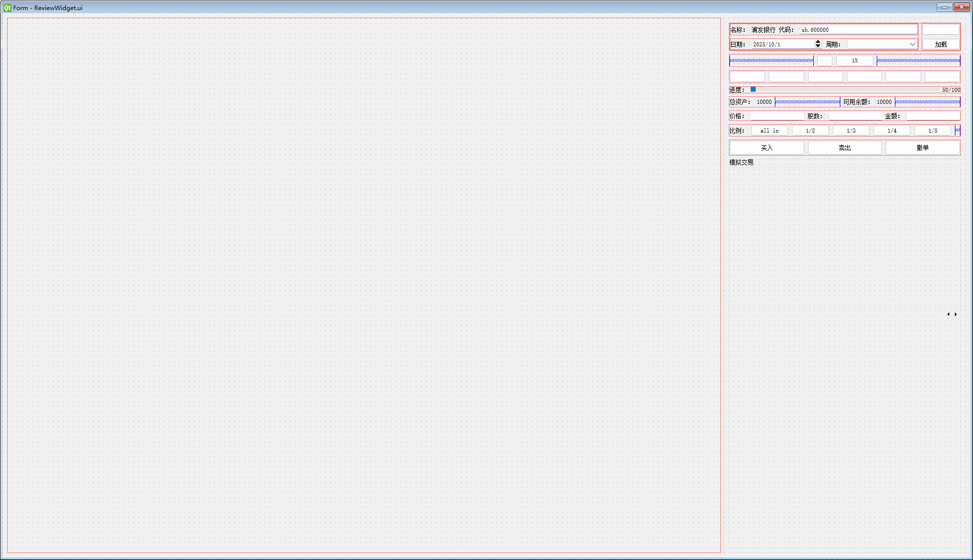Click the right tab scroll arrow
The width and height of the screenshot is (973, 560).
coord(956,314)
